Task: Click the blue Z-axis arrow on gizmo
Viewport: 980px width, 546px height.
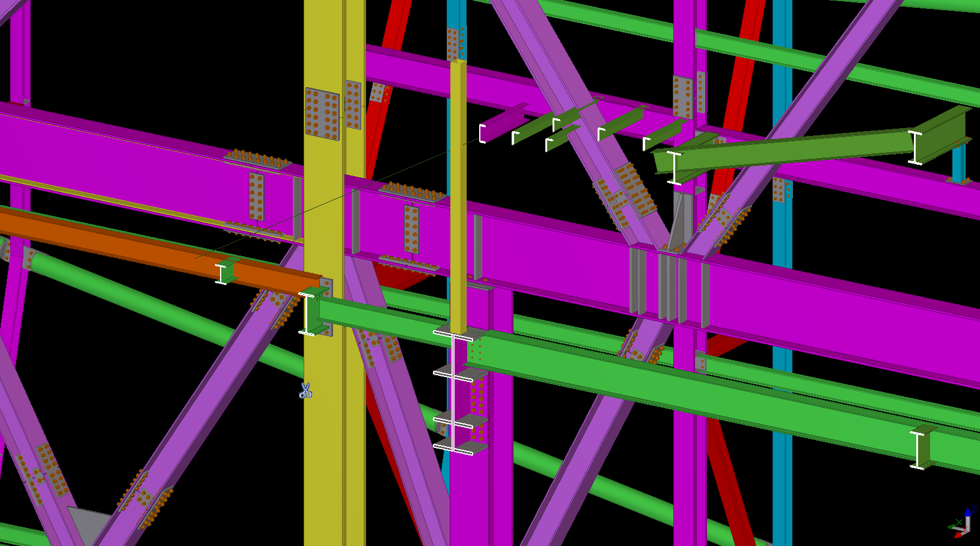Action: point(967,513)
